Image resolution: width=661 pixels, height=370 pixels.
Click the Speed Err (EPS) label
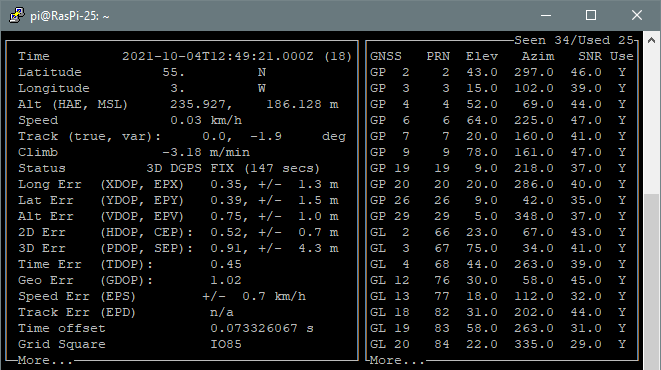click(77, 297)
